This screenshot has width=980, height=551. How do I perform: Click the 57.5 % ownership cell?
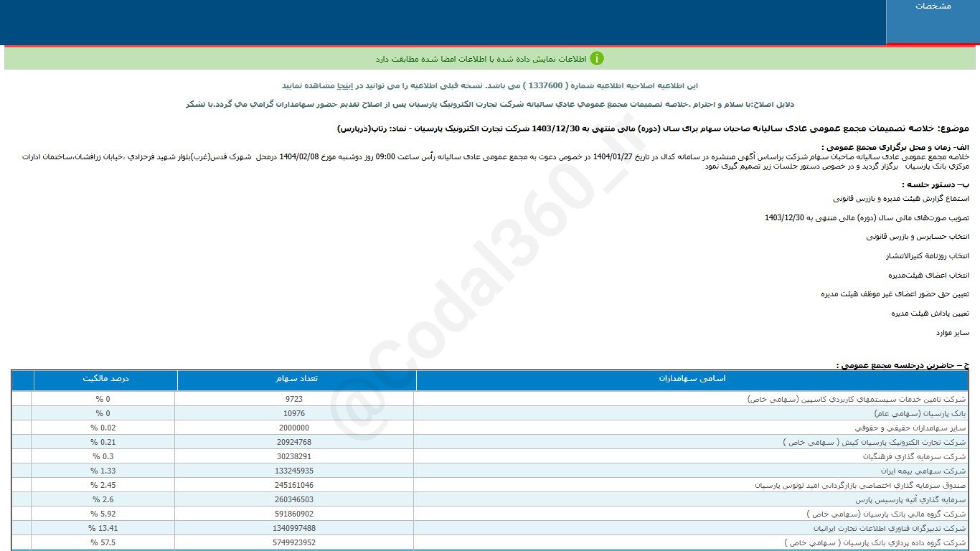pyautogui.click(x=104, y=542)
